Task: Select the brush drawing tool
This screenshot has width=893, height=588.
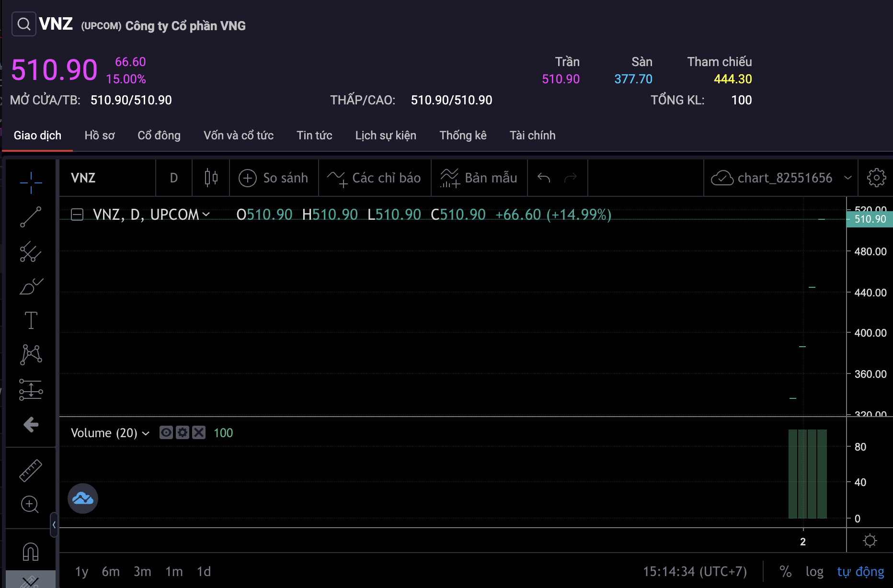Action: pyautogui.click(x=31, y=286)
